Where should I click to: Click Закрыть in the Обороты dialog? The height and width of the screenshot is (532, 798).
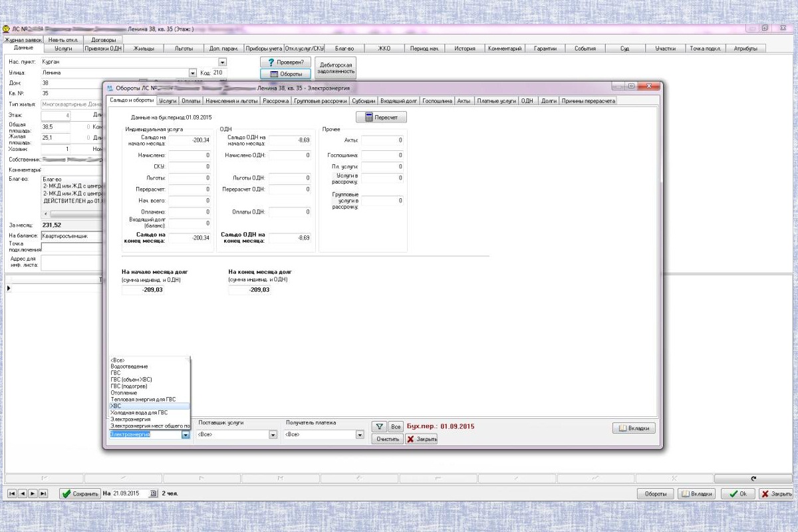(422, 439)
